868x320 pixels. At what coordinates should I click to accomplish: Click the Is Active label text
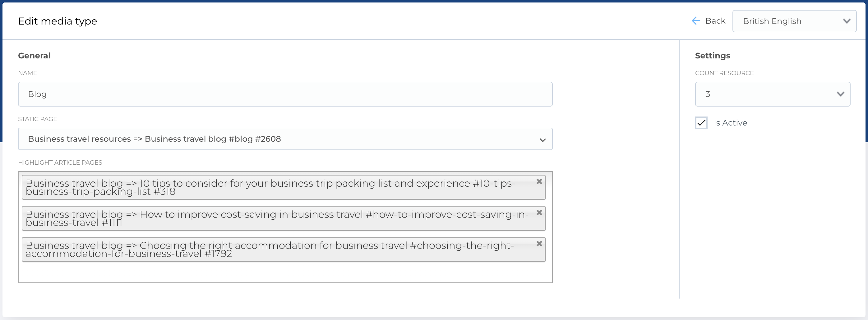click(730, 123)
